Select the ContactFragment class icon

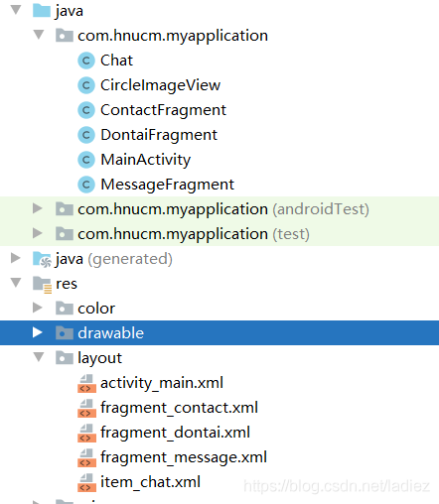pyautogui.click(x=86, y=110)
